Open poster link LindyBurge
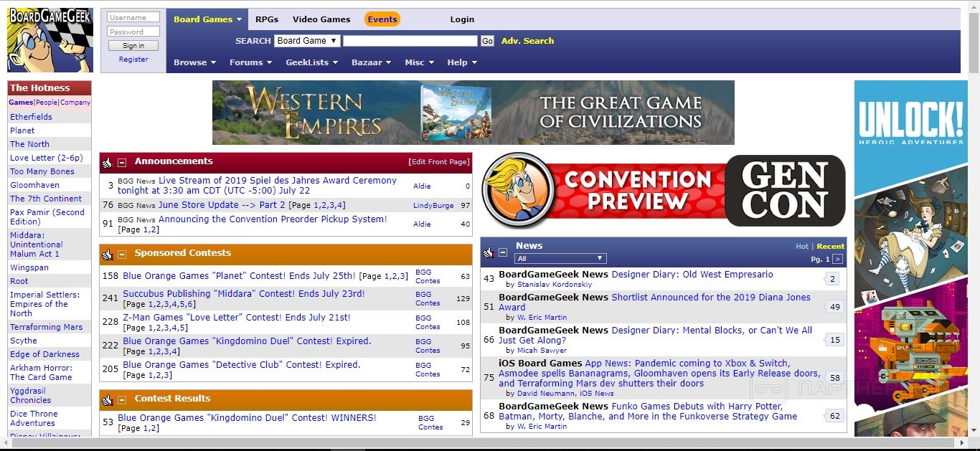 click(433, 206)
